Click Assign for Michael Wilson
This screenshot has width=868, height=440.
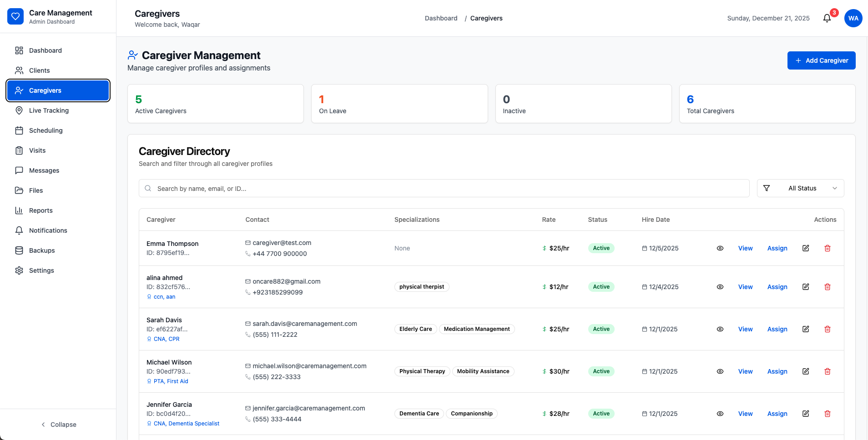777,371
